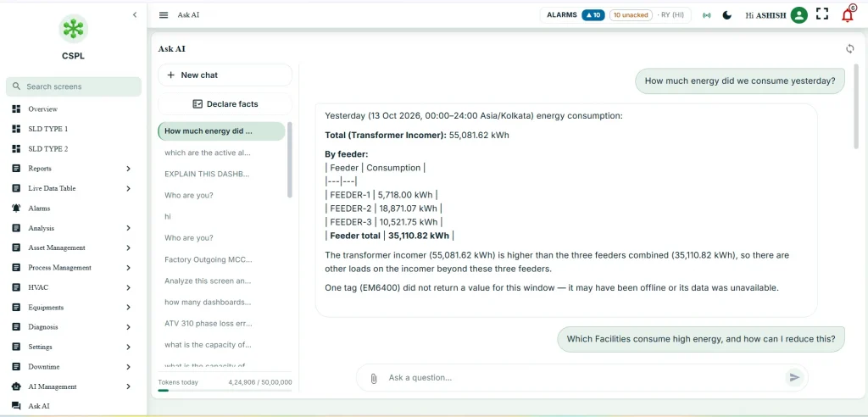The height and width of the screenshot is (417, 868).
Task: Click the 'Hi ASHISH' username text
Action: click(765, 15)
